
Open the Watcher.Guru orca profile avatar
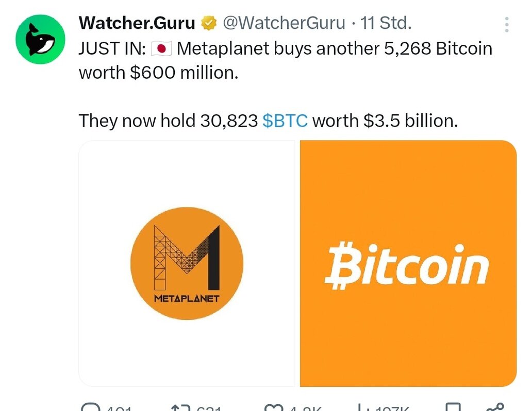point(40,40)
